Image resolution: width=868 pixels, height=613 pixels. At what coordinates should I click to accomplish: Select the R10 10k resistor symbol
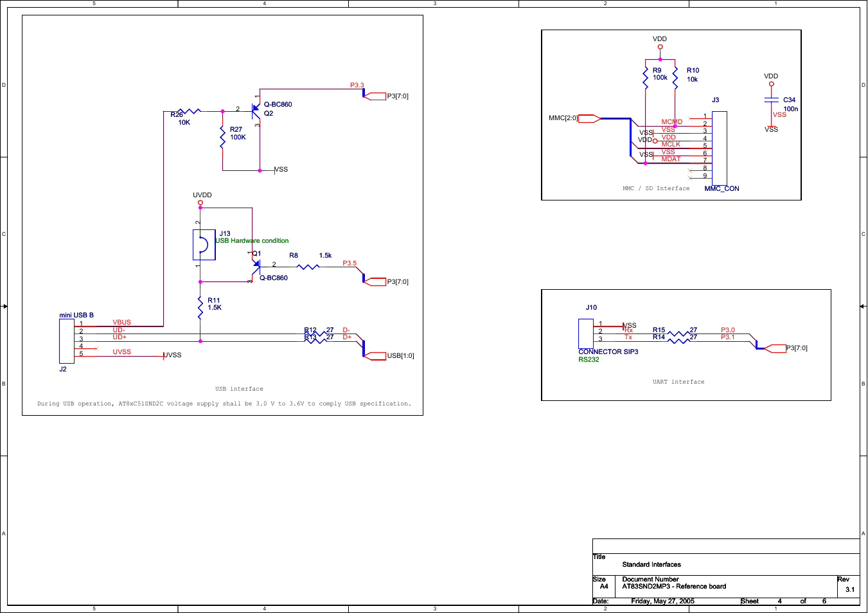tap(675, 76)
